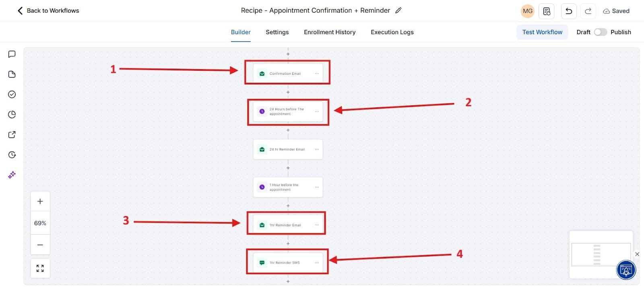Image resolution: width=644 pixels, height=289 pixels.
Task: Go Back to Workflows
Action: click(48, 11)
